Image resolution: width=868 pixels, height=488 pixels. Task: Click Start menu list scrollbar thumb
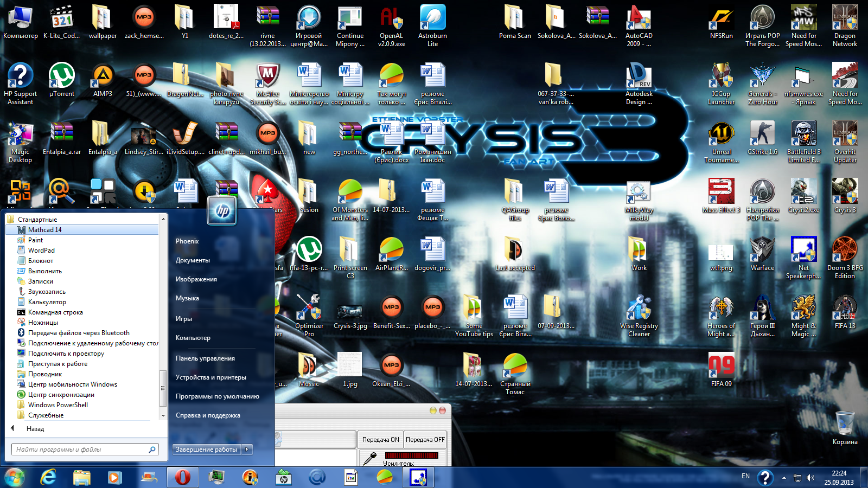(x=163, y=388)
